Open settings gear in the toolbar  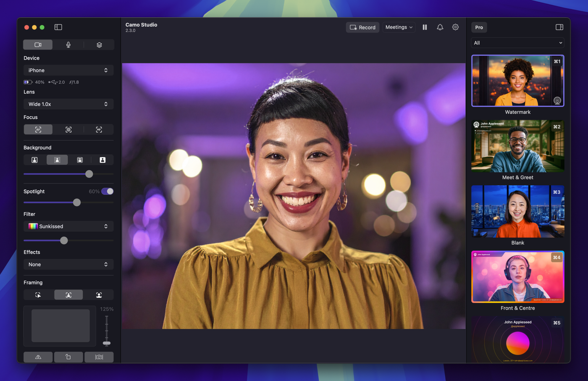click(x=455, y=27)
